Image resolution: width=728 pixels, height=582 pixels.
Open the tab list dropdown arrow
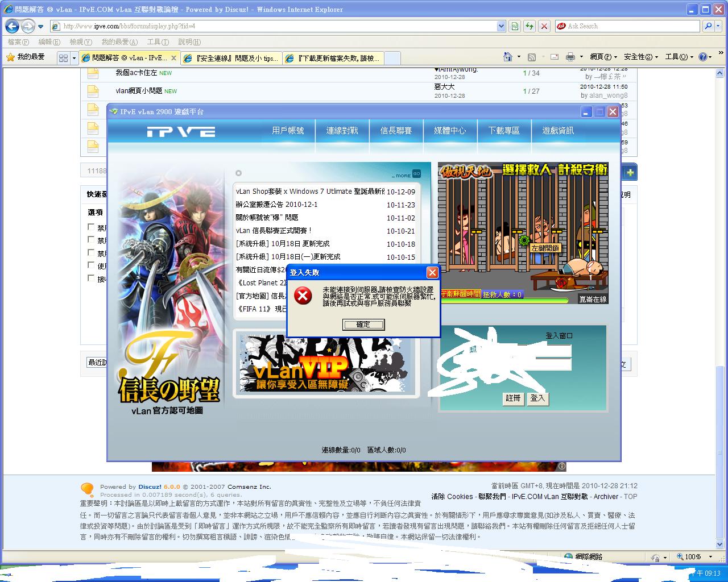(74, 58)
